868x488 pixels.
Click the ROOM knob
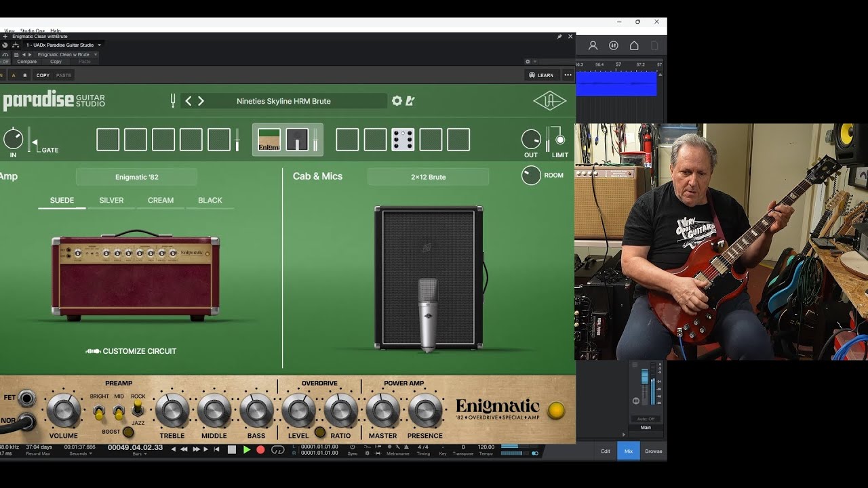pos(531,176)
